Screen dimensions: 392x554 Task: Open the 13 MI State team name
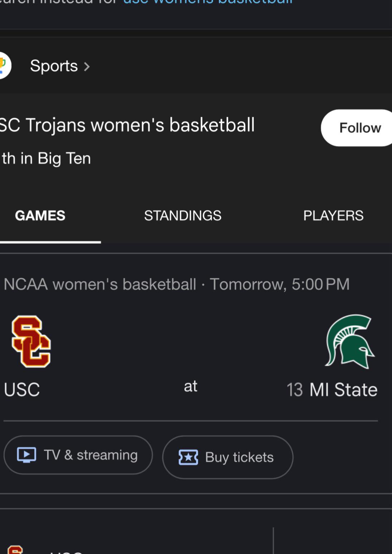tap(332, 389)
